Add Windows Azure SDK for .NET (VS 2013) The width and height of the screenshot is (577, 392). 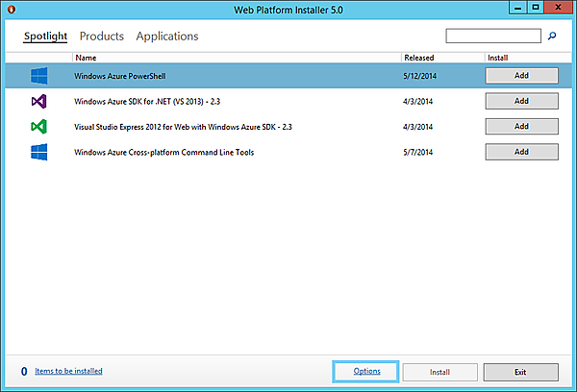point(521,101)
